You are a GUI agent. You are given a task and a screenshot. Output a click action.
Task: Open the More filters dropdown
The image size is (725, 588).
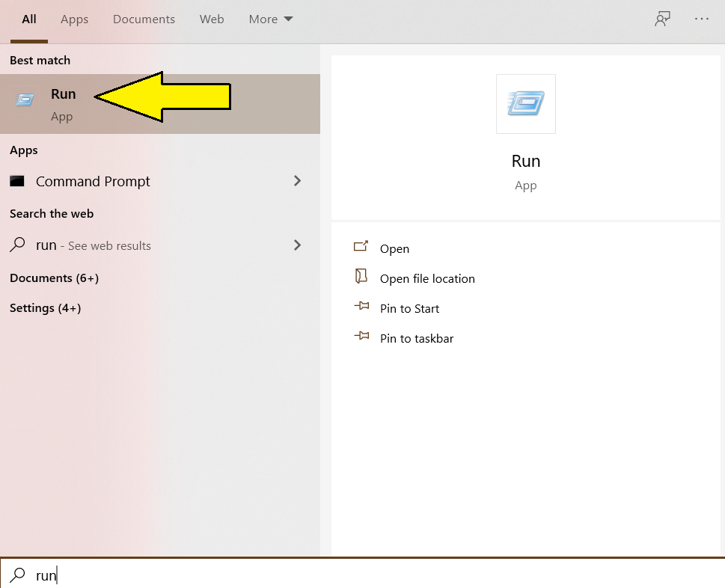pos(271,19)
